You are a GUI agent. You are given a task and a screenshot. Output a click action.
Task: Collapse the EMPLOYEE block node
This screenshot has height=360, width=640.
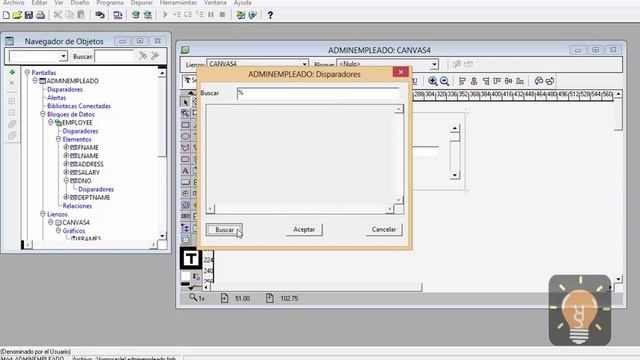coord(51,122)
